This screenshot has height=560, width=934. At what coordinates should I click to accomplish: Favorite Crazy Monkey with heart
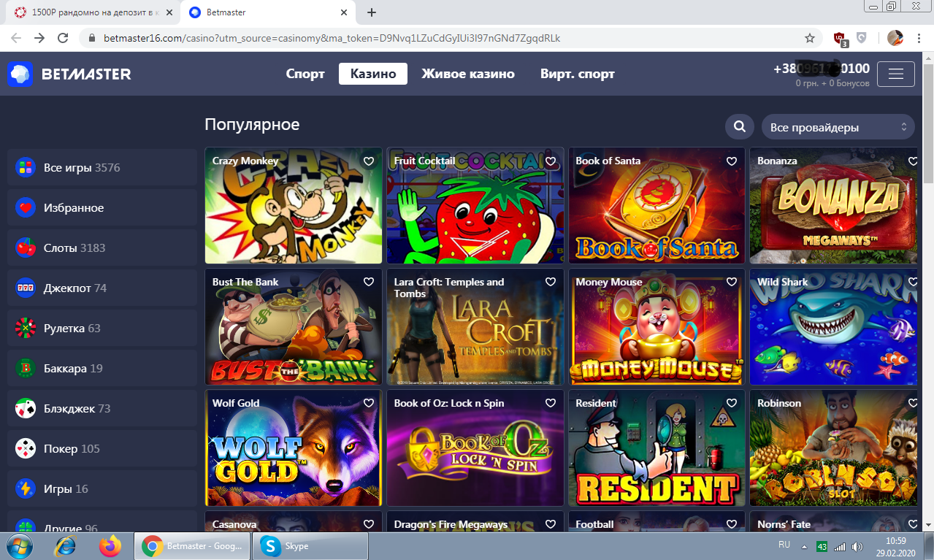pos(369,161)
